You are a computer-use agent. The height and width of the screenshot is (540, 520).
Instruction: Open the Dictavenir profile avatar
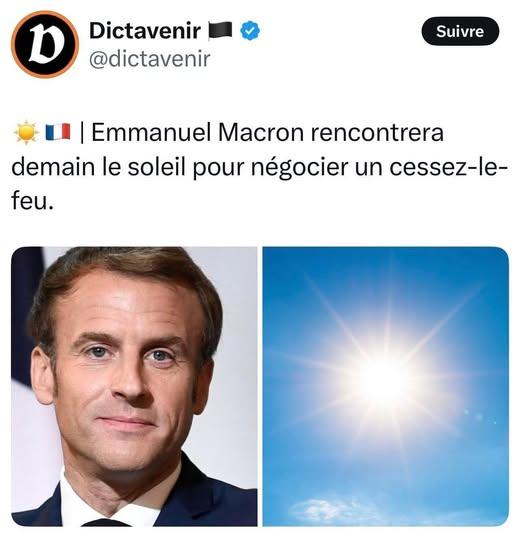pyautogui.click(x=45, y=44)
